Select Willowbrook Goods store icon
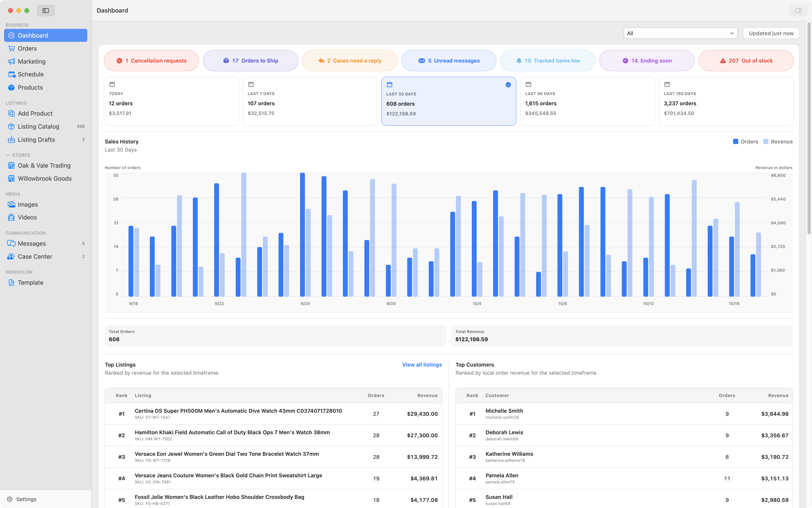The height and width of the screenshot is (508, 812). coord(11,178)
